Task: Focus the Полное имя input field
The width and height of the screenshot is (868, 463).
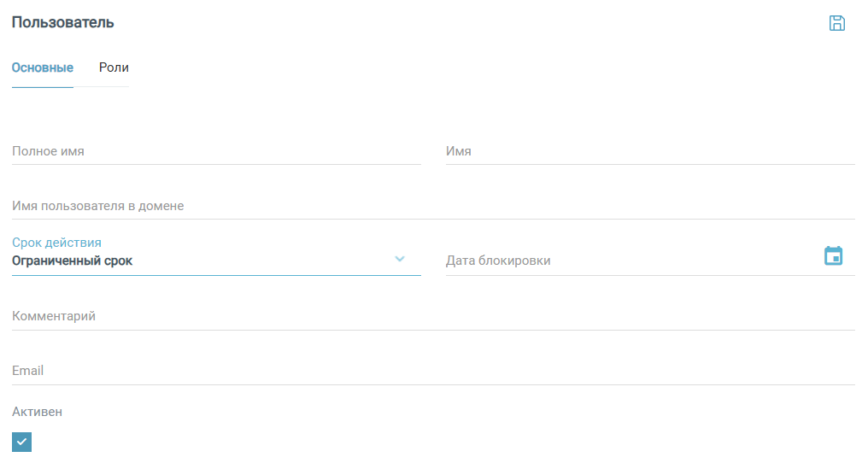Action: (216, 151)
